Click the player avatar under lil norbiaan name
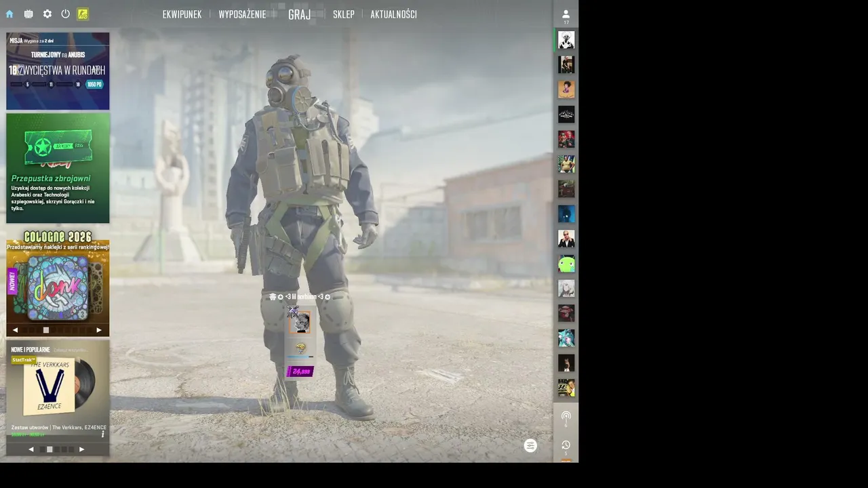The image size is (868, 488). pyautogui.click(x=300, y=323)
